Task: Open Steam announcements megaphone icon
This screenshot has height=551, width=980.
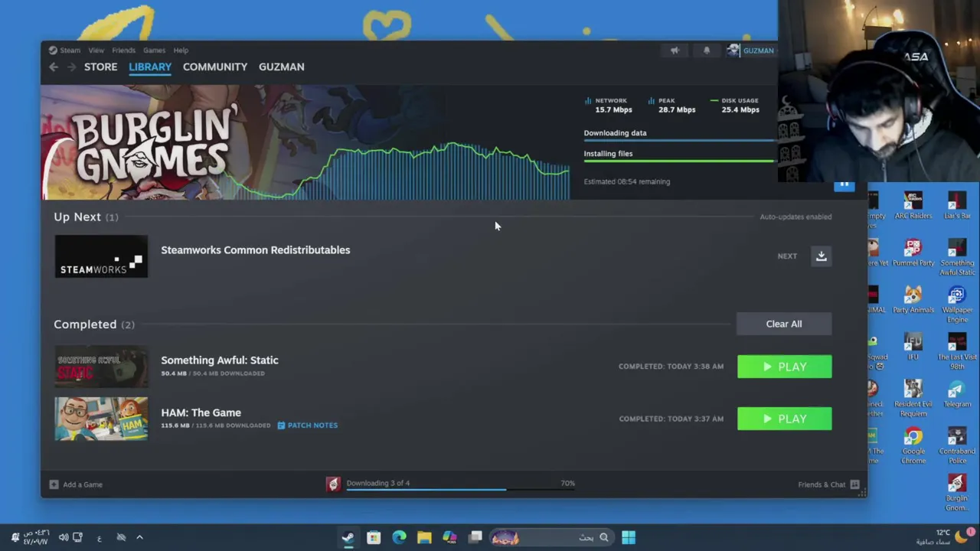Action: click(675, 51)
